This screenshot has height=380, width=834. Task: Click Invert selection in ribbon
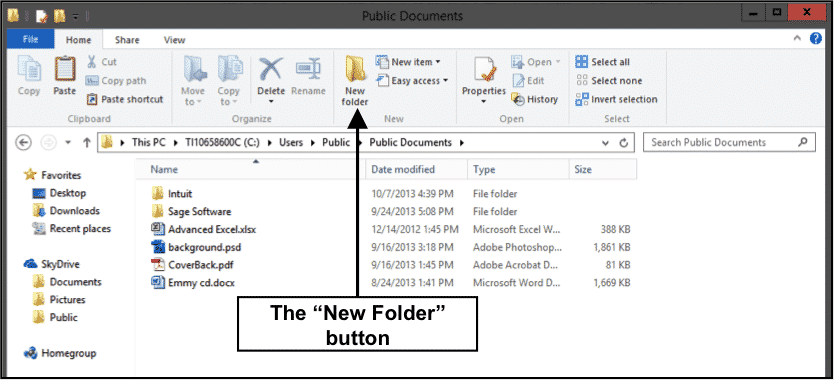coord(616,100)
